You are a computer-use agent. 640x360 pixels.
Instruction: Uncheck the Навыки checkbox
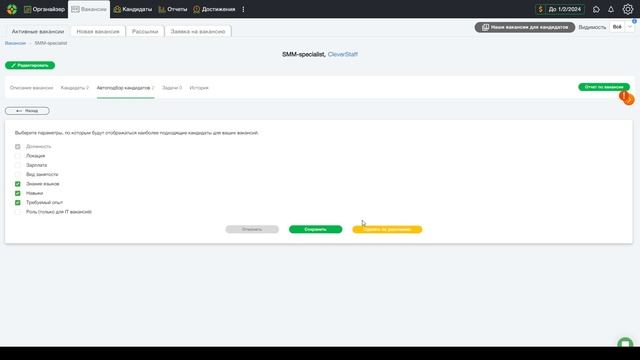coord(18,193)
